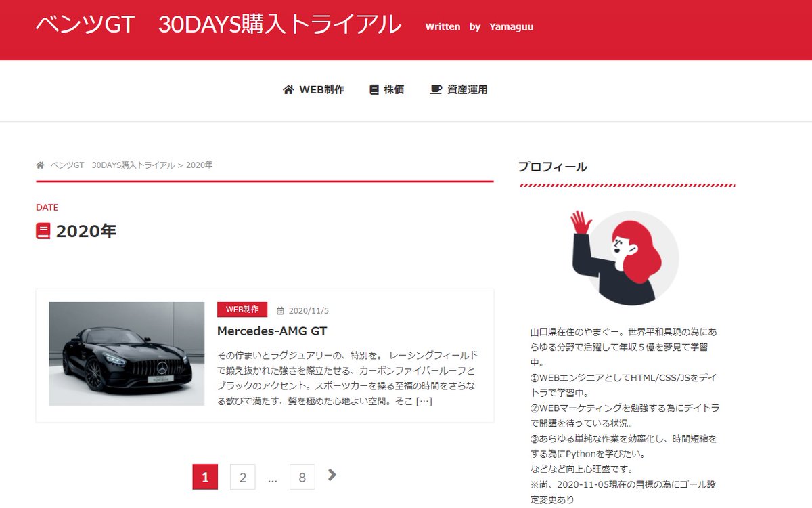The width and height of the screenshot is (812, 508).
Task: Click the red WEB制作 category tag
Action: point(242,310)
